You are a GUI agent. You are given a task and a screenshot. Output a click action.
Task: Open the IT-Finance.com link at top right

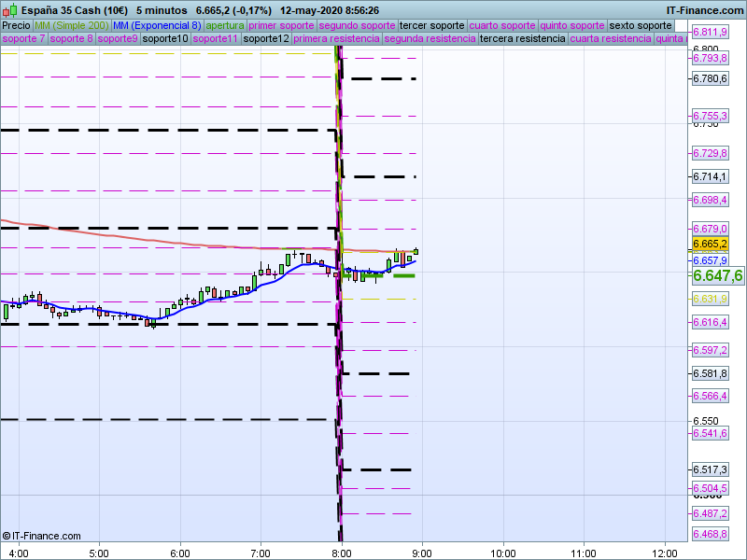click(705, 10)
